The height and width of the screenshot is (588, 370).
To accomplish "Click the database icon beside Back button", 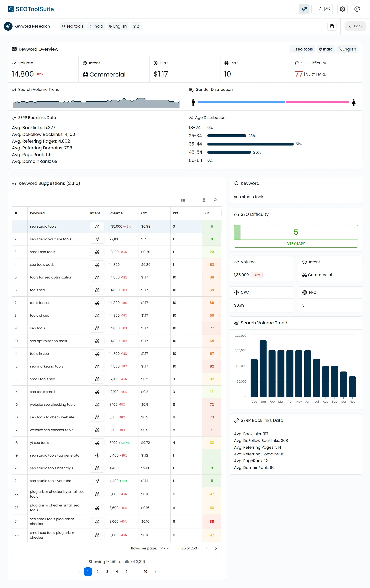I will click(x=332, y=26).
